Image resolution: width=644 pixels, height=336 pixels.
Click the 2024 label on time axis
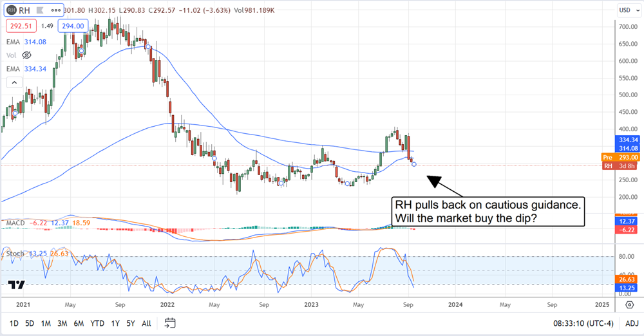coord(455,304)
